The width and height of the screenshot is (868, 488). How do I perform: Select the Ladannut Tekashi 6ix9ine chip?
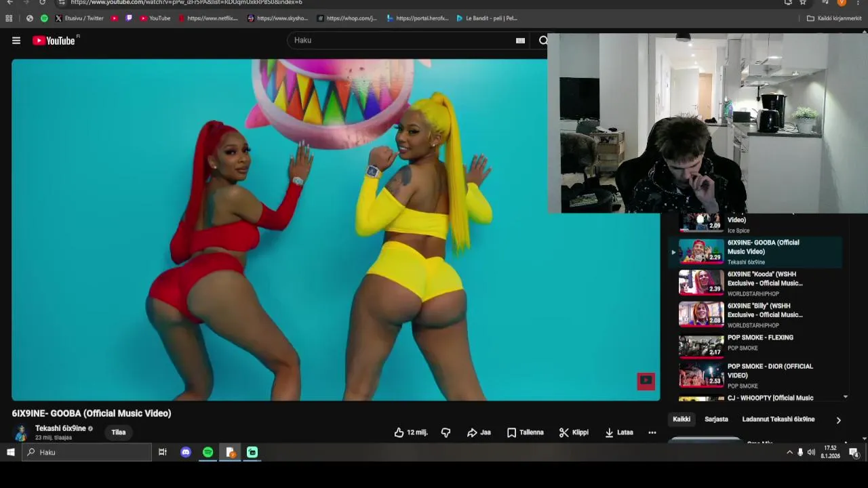(x=778, y=420)
